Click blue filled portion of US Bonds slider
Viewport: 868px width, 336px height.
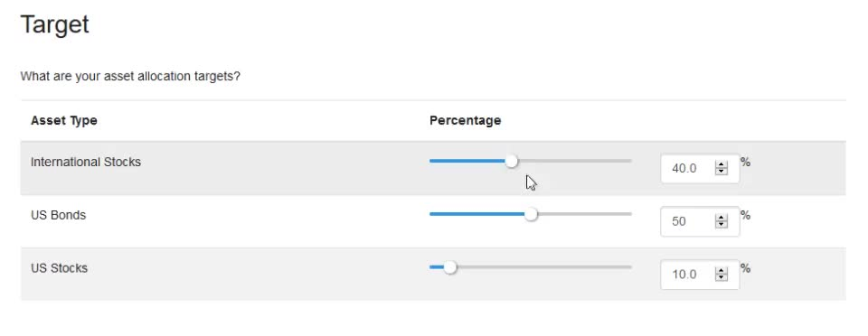click(477, 214)
